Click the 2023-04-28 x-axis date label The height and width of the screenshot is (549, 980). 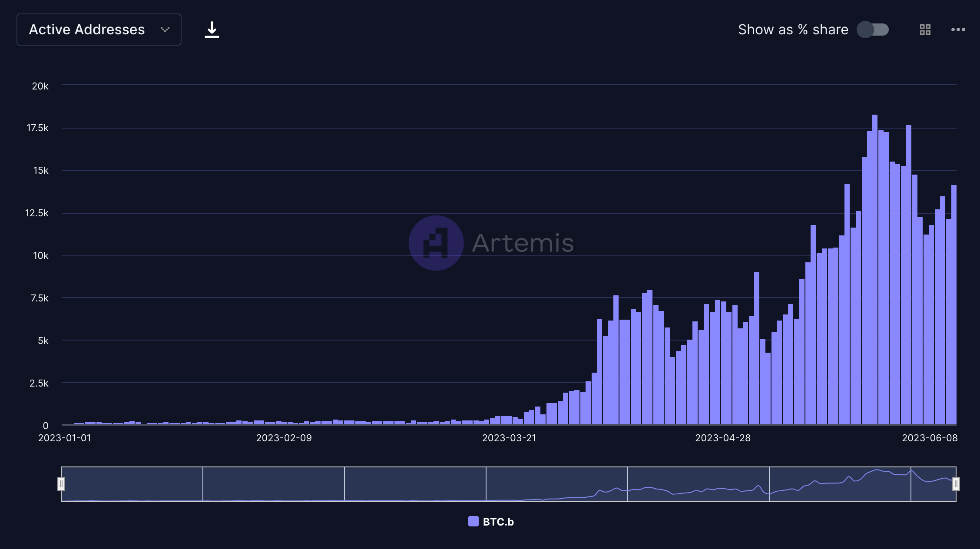click(722, 438)
